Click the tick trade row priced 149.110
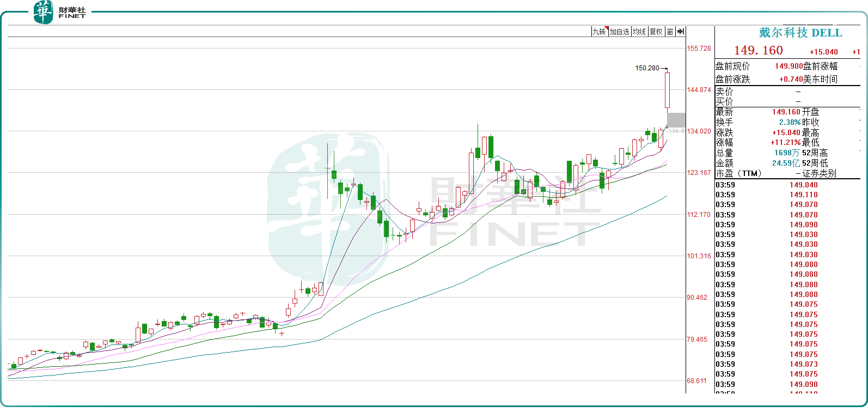This screenshot has height=418, width=868. [x=787, y=195]
